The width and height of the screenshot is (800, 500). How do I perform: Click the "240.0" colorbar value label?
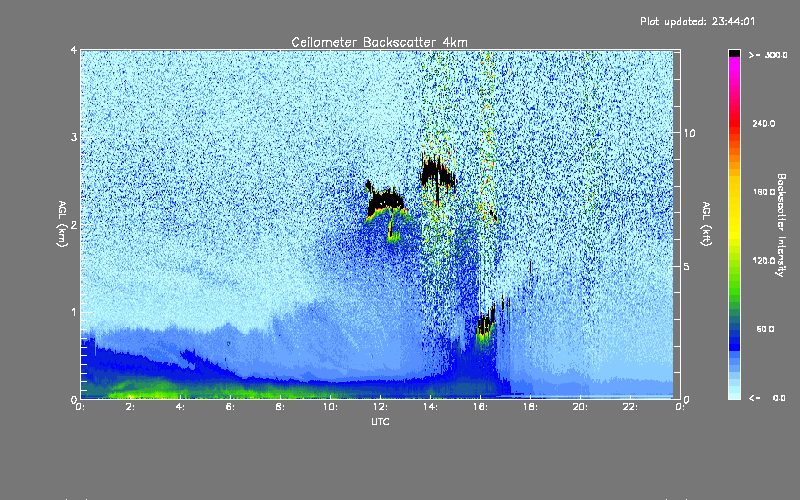point(764,123)
